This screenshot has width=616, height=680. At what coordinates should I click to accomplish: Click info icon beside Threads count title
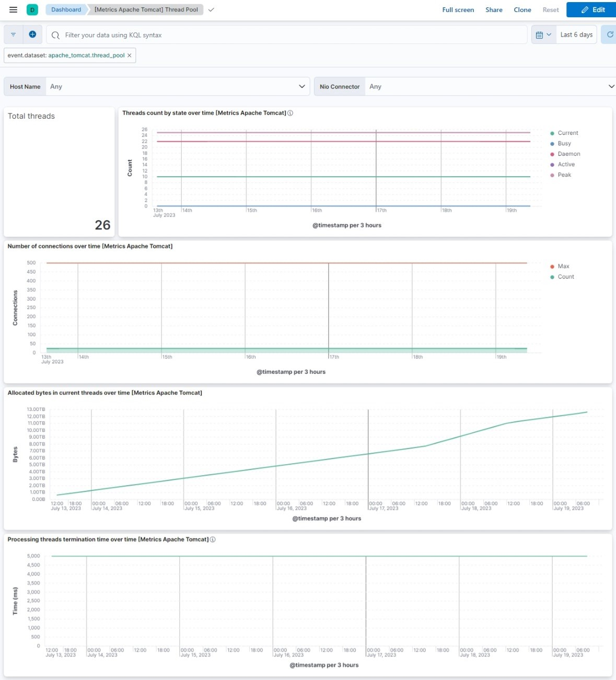tap(290, 113)
